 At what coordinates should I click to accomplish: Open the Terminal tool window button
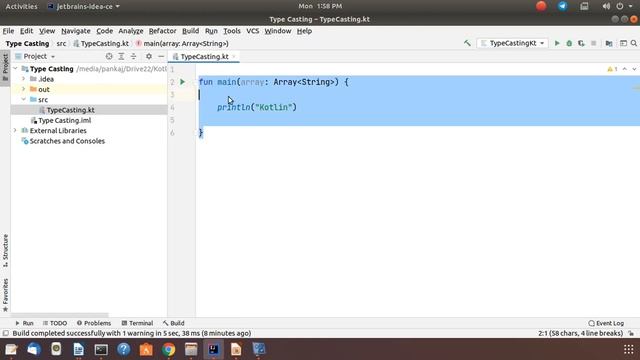(137, 323)
